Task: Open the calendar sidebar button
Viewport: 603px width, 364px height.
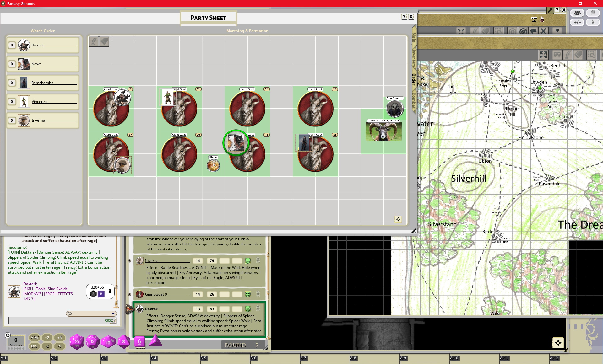Action: (593, 13)
